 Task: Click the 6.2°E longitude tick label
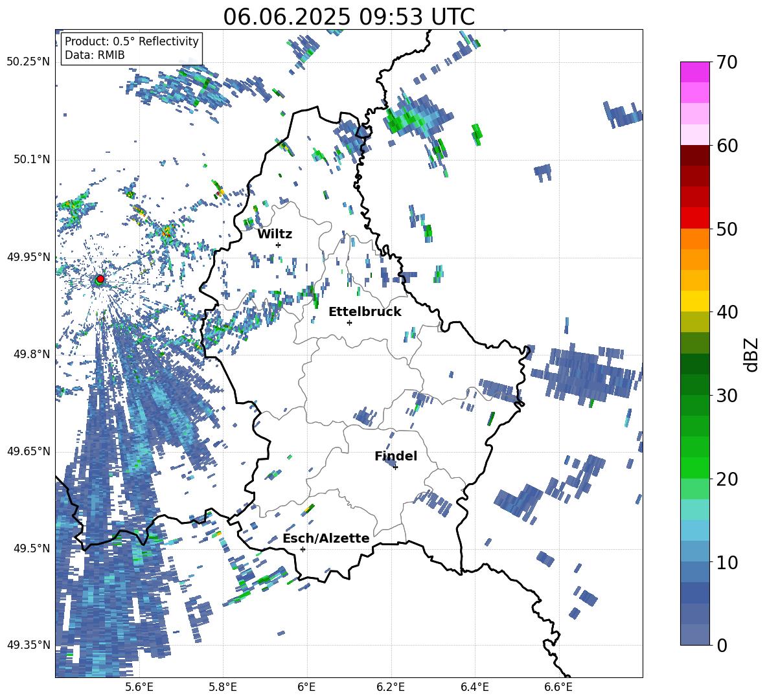[391, 687]
